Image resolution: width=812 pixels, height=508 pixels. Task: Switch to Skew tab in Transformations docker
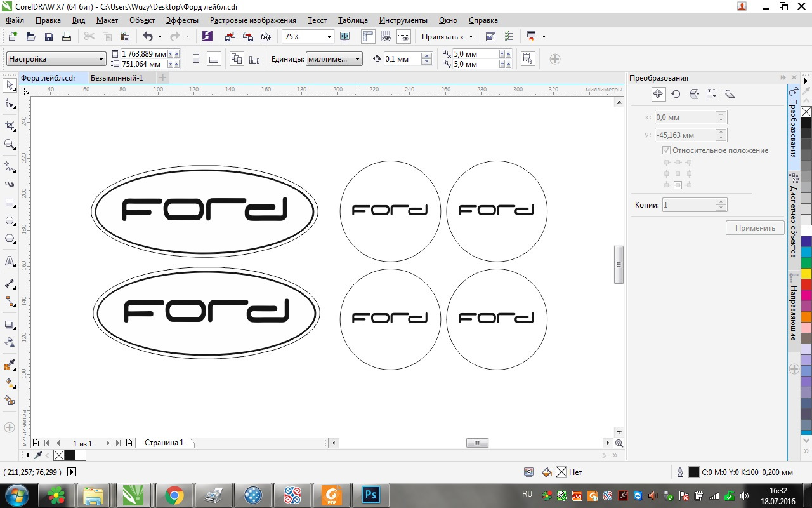730,94
